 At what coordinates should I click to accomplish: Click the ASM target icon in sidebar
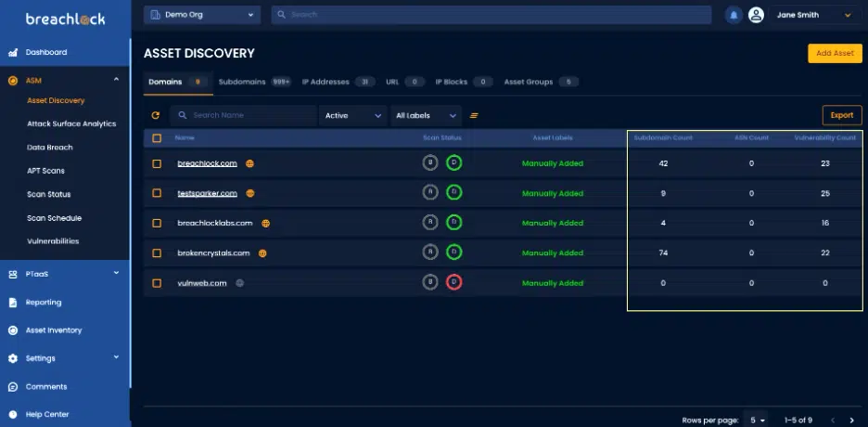pos(13,81)
